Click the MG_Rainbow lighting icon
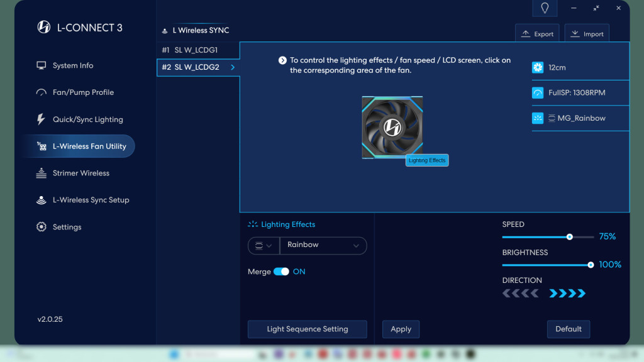644x362 pixels. (x=538, y=118)
